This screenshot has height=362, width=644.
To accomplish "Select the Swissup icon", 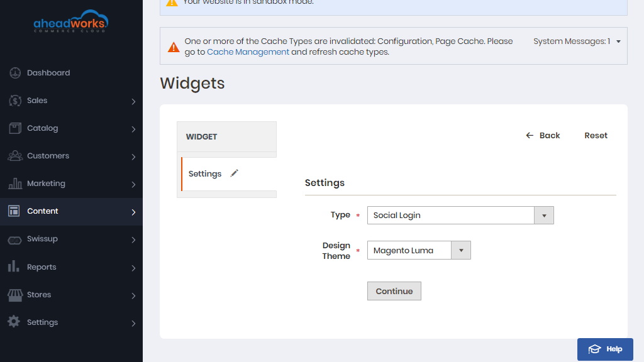I will coord(15,239).
